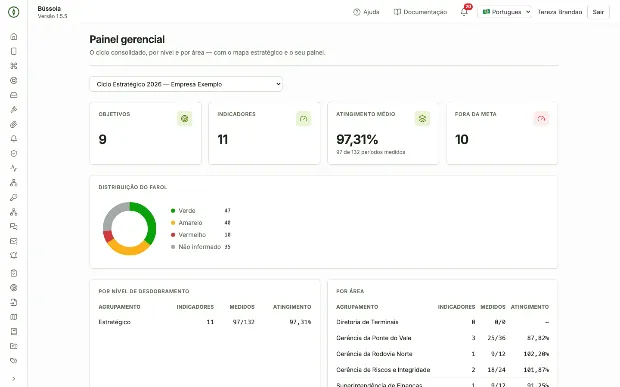This screenshot has width=620, height=387.
Task: Open the hammer sidebar icon
Action: [x=13, y=109]
